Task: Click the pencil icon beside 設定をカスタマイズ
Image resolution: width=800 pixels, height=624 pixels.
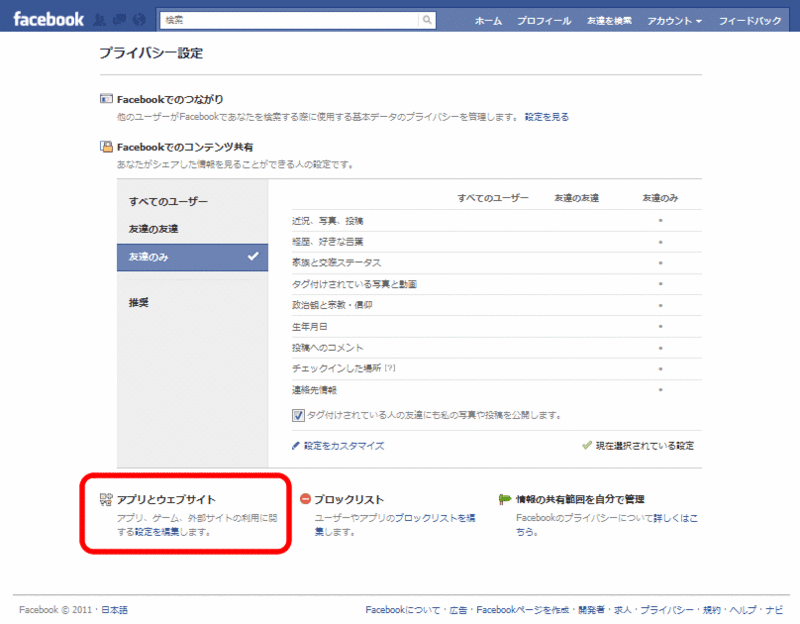Action: 295,446
